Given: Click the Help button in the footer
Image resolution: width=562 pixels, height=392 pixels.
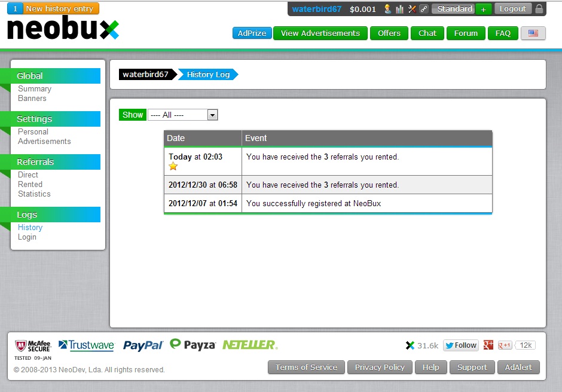Looking at the screenshot, I should pos(431,367).
